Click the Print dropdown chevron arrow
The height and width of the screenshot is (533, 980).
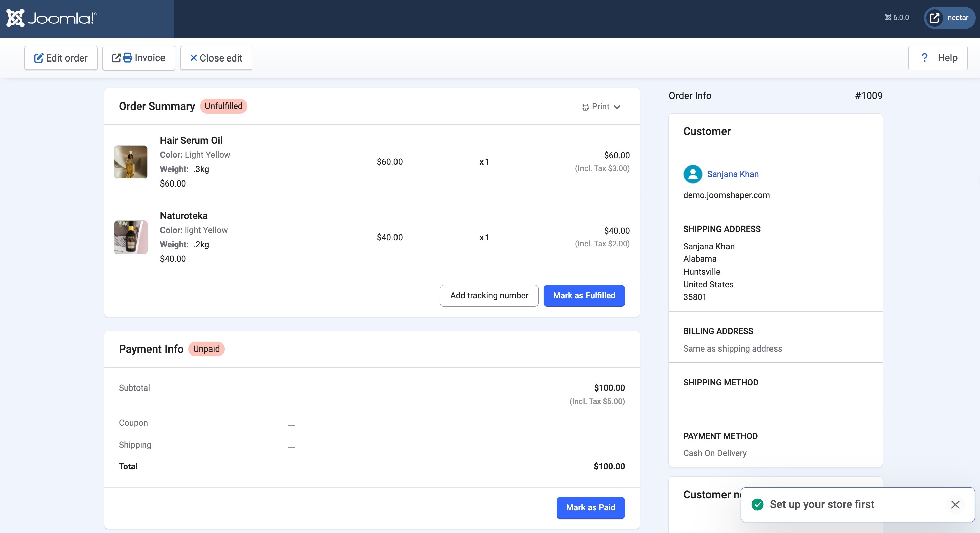tap(617, 107)
